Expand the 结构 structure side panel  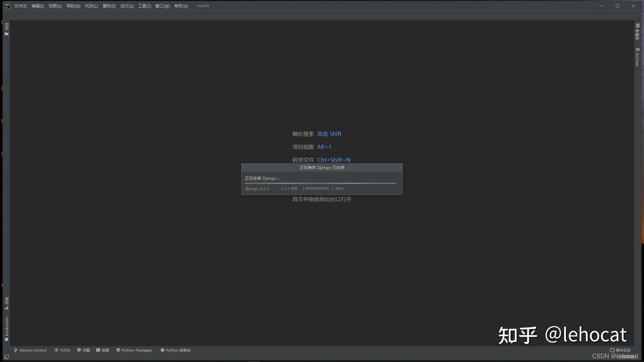pos(6,303)
